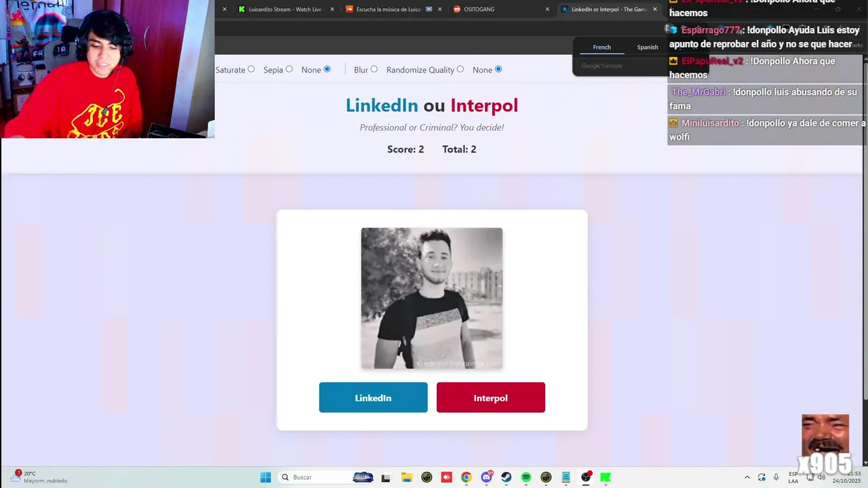The image size is (868, 488).
Task: Click the microphone tray icon
Action: point(776,477)
